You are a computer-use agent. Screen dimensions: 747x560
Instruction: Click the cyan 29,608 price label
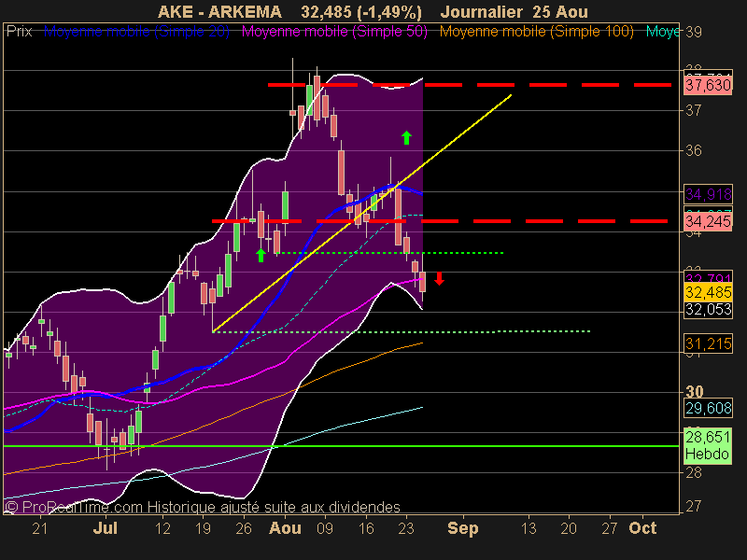tap(708, 408)
